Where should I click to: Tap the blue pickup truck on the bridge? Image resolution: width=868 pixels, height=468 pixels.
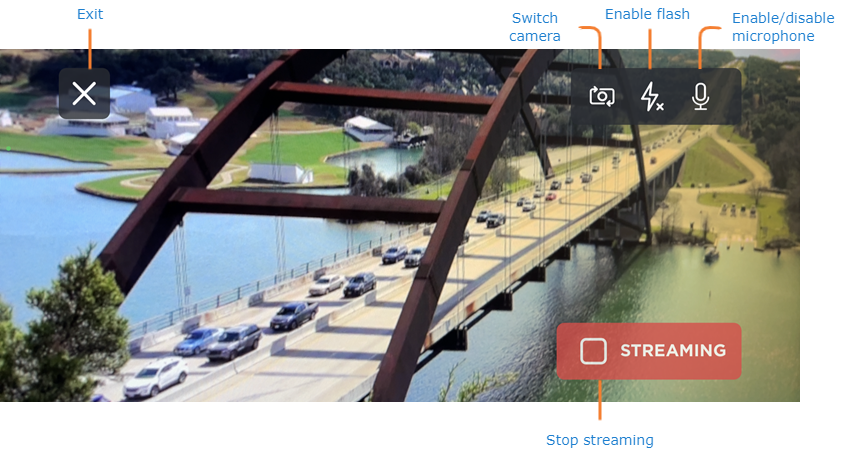tap(294, 315)
